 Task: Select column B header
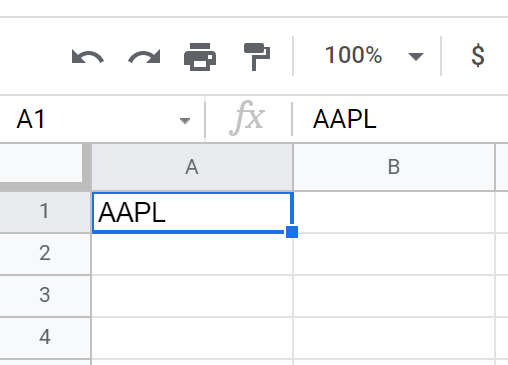coord(394,167)
